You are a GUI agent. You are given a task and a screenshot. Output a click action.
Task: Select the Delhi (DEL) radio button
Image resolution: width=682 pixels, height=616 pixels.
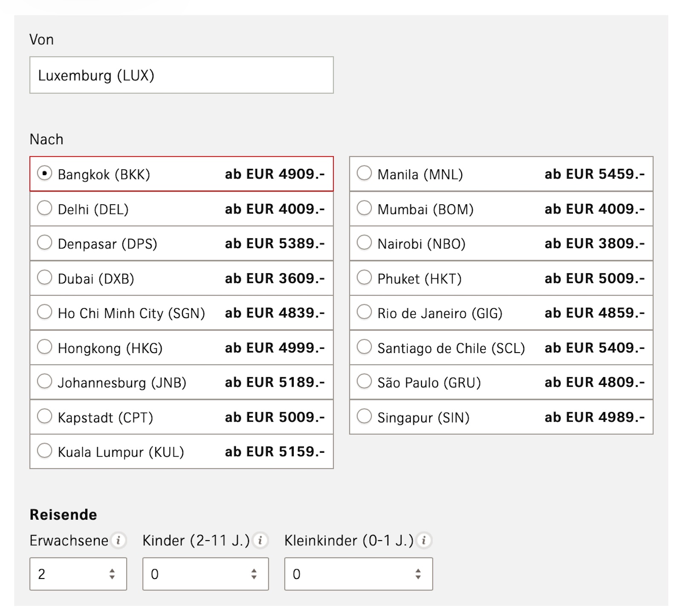(44, 208)
